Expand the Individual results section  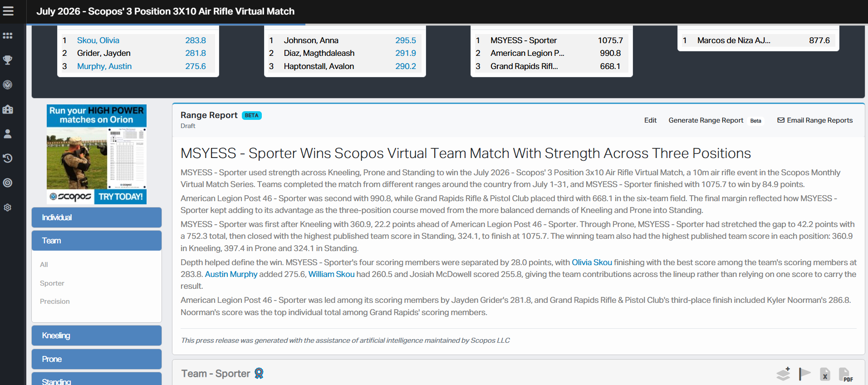point(97,217)
